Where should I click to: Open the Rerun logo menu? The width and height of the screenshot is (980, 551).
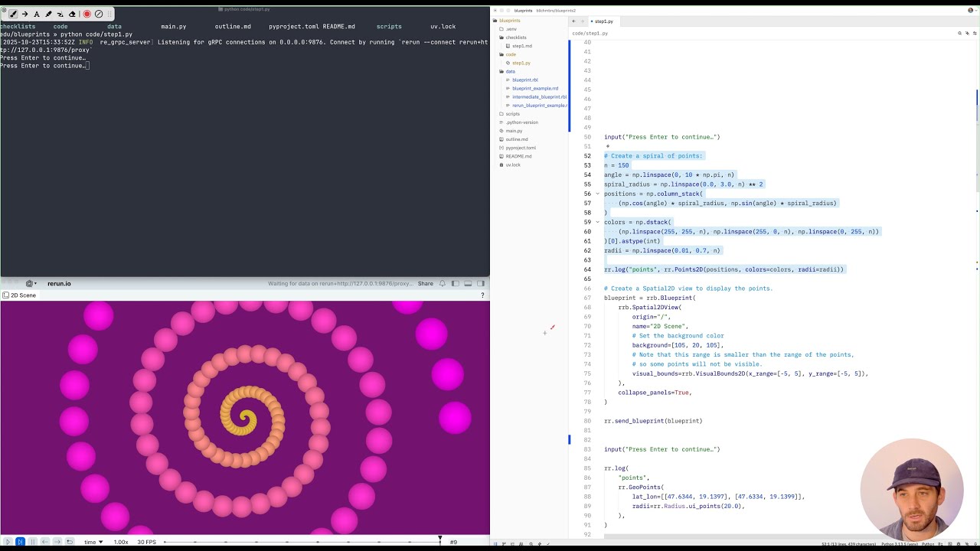click(31, 283)
